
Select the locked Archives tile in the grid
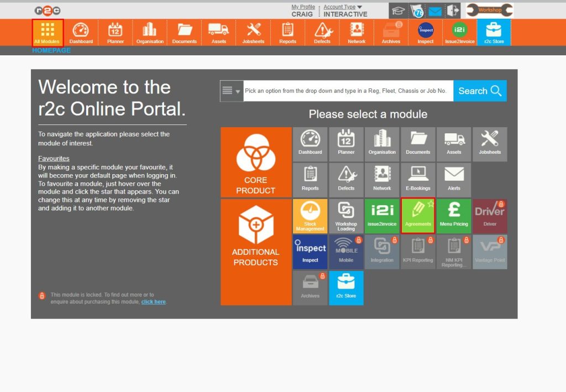310,288
